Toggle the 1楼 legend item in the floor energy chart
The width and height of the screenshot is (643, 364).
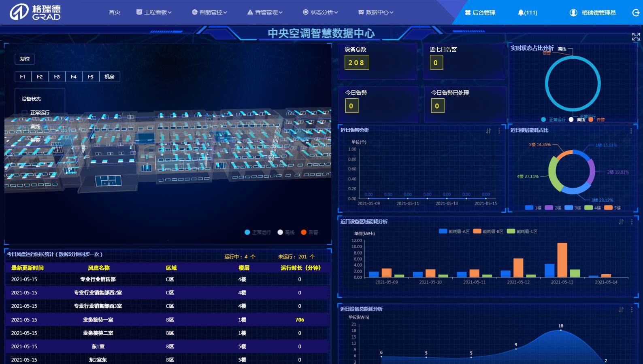pyautogui.click(x=533, y=208)
